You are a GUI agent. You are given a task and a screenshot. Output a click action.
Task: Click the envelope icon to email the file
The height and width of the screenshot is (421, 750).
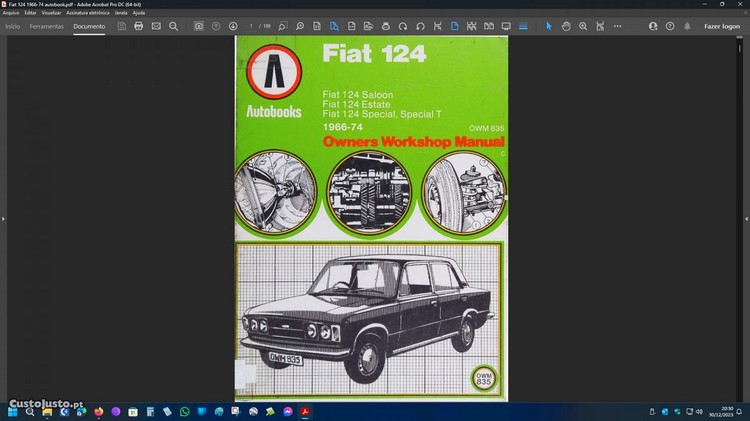pos(156,26)
